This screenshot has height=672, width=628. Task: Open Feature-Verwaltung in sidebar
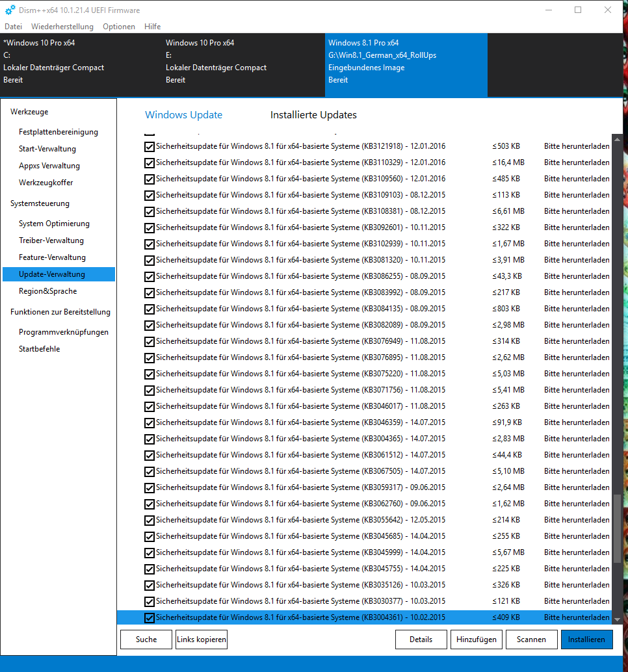[x=52, y=257]
